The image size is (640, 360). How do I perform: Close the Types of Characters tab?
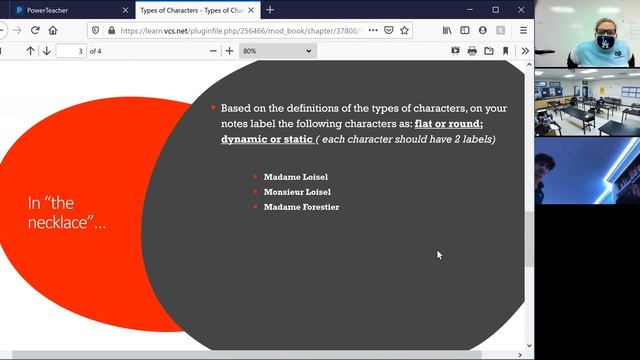251,10
